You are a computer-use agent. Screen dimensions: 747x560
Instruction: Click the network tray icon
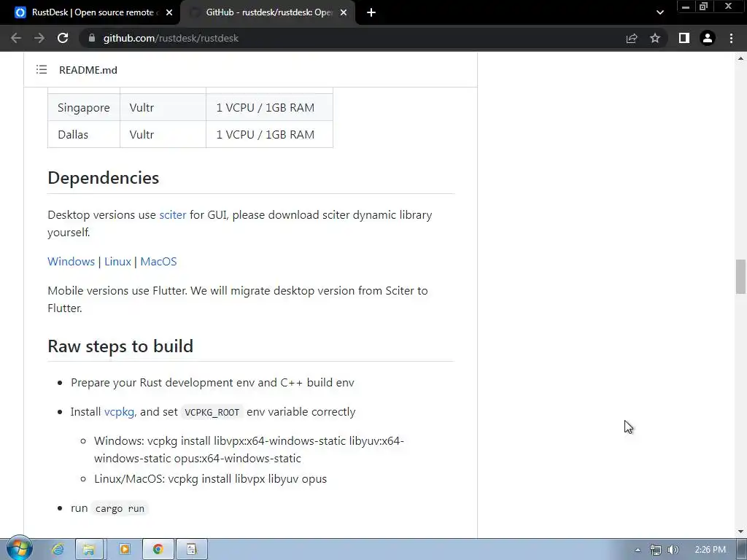pyautogui.click(x=656, y=550)
